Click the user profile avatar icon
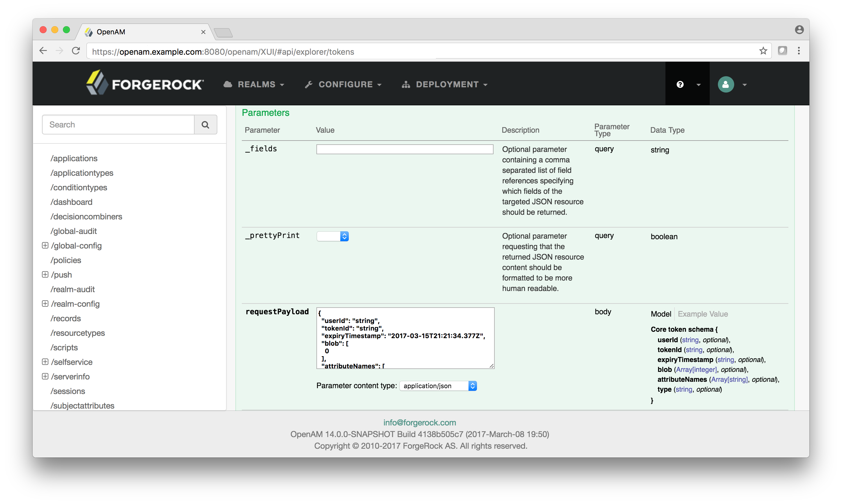 726,84
